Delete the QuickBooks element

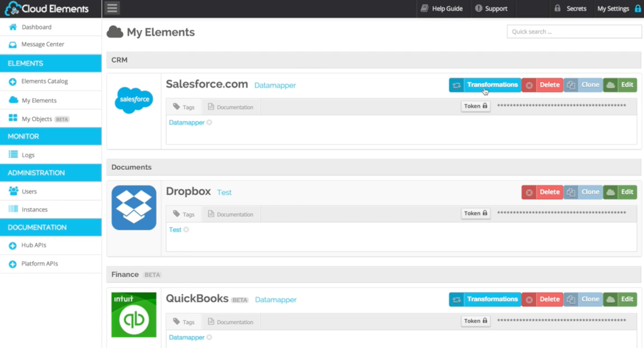click(542, 300)
